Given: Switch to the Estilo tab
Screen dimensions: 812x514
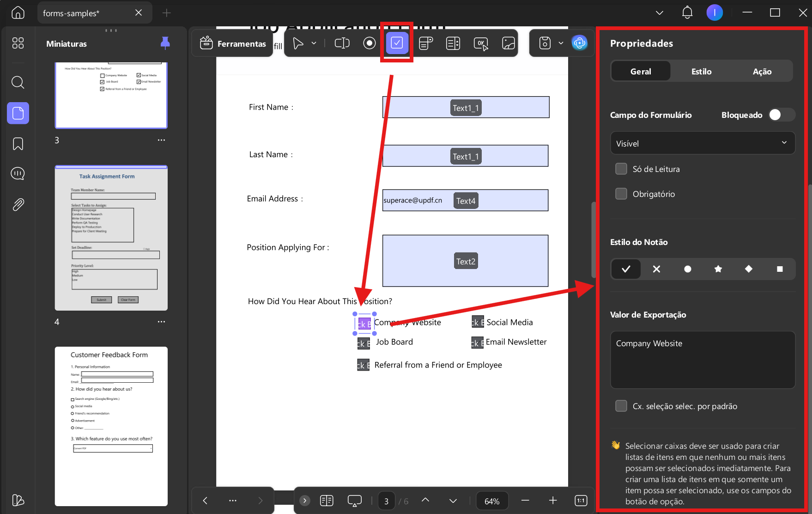Looking at the screenshot, I should coord(701,72).
